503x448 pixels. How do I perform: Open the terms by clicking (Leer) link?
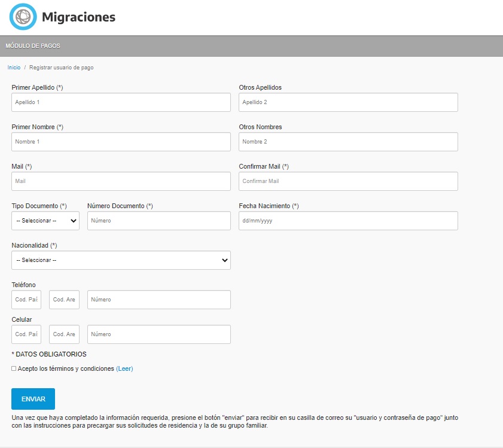pyautogui.click(x=124, y=368)
